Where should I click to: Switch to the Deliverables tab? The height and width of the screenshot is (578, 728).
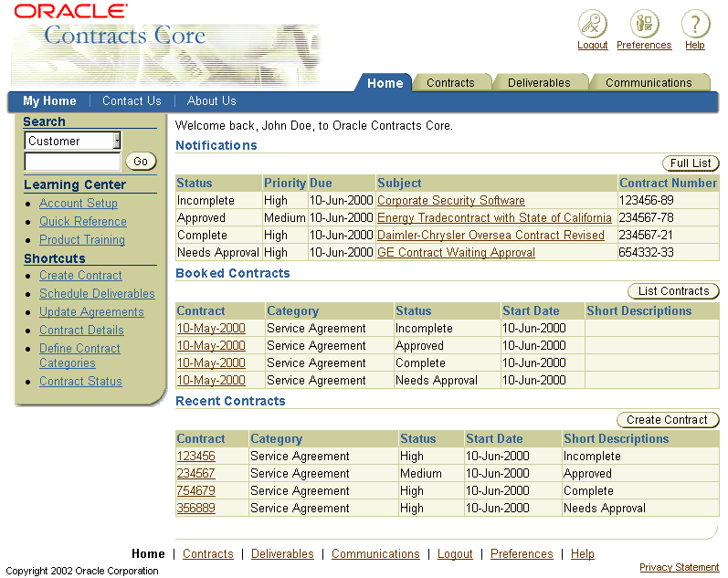[x=539, y=83]
